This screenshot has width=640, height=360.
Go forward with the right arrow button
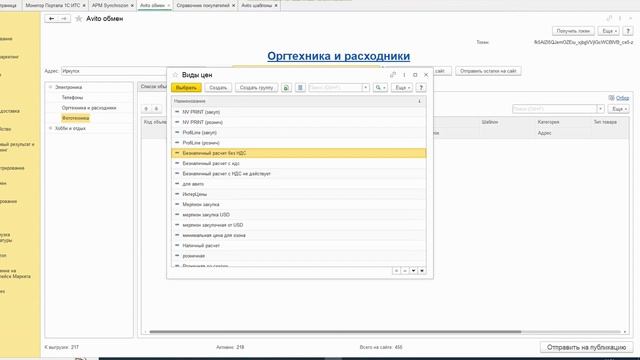(x=64, y=18)
